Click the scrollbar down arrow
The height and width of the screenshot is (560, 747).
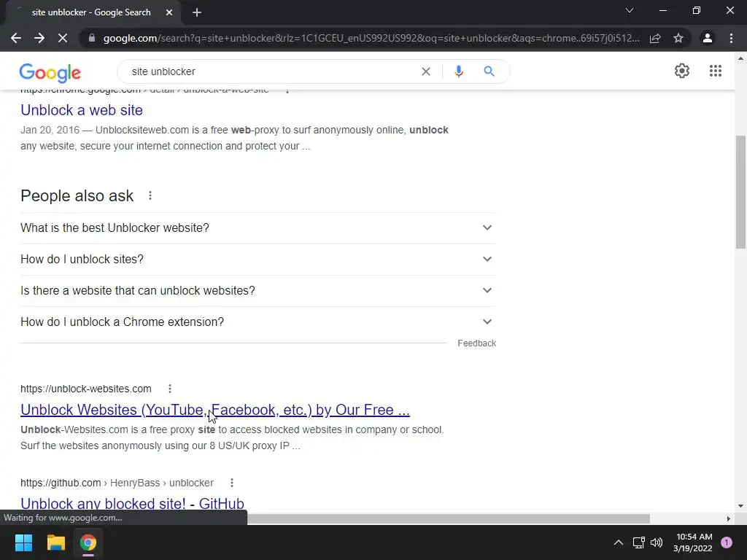[740, 506]
